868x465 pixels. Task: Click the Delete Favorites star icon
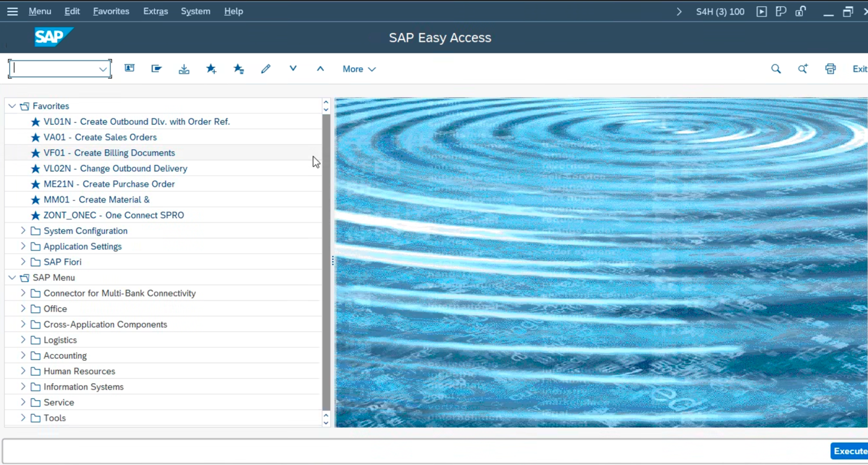[x=238, y=69]
